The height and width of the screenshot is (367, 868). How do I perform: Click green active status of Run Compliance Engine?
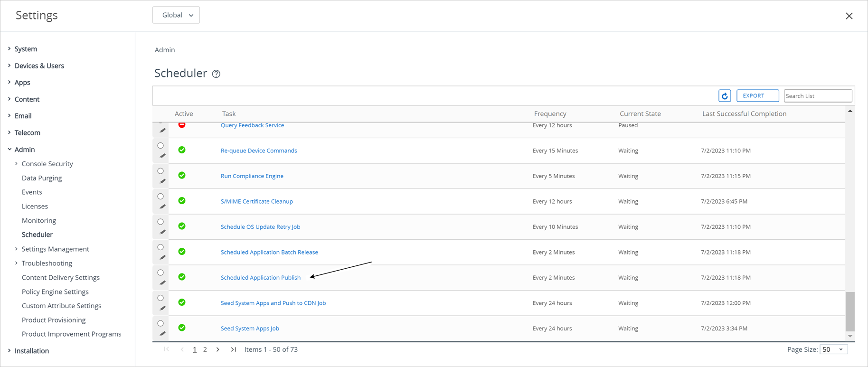tap(182, 175)
